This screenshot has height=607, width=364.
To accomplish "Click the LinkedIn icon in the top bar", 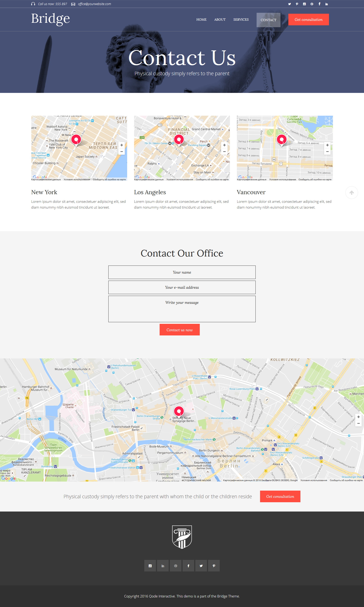I will (326, 4).
